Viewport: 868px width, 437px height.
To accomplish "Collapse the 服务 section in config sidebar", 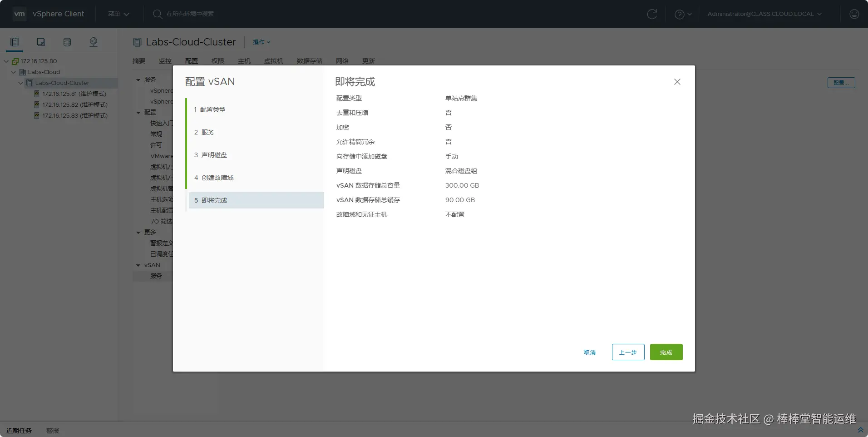I will point(138,80).
